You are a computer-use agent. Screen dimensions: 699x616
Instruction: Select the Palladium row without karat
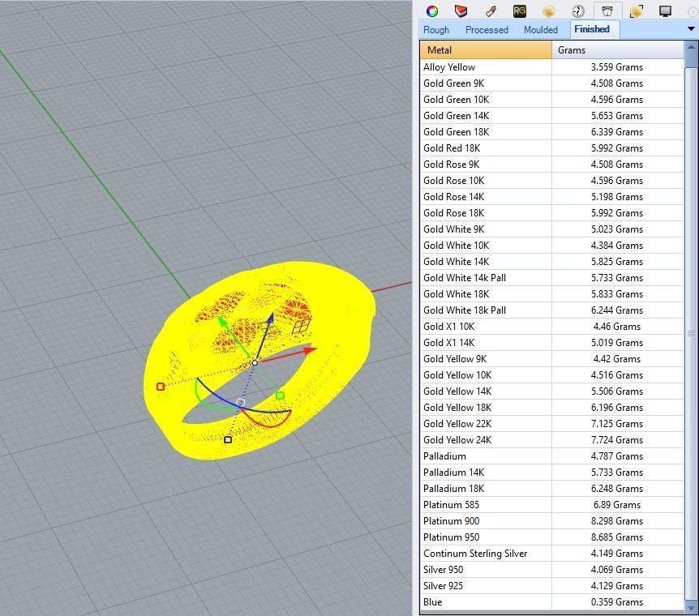(x=551, y=456)
